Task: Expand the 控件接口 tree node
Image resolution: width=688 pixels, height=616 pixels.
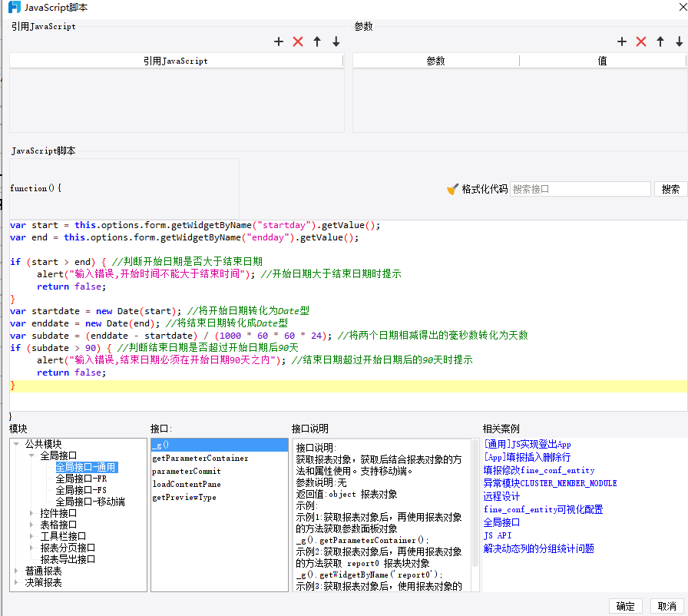Action: pyautogui.click(x=31, y=513)
